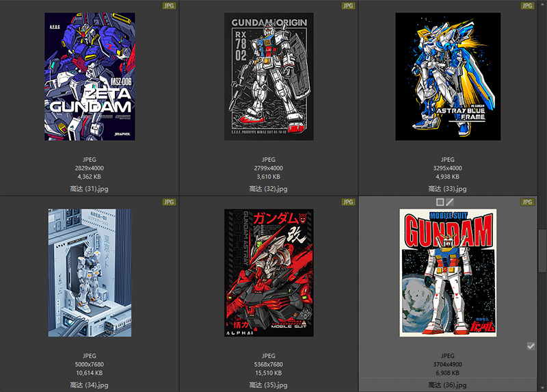The image size is (547, 392).
Task: Set rating slash icon on 高达 (36).jpg
Action: [x=450, y=202]
